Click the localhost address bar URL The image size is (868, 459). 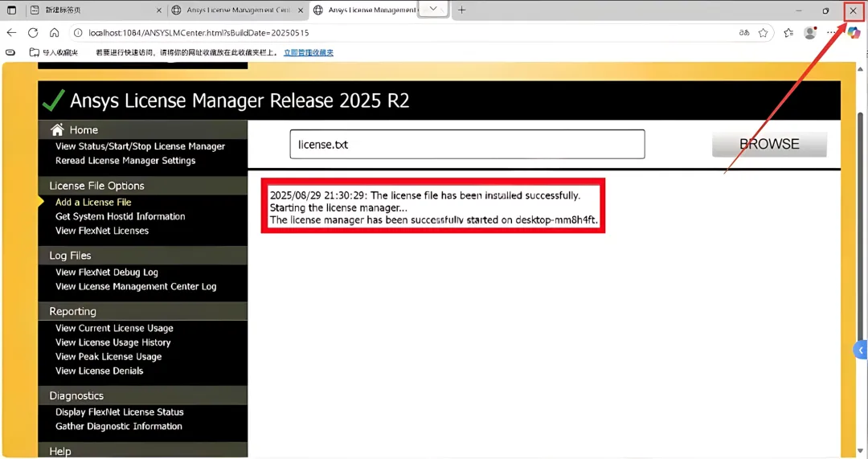coord(199,33)
